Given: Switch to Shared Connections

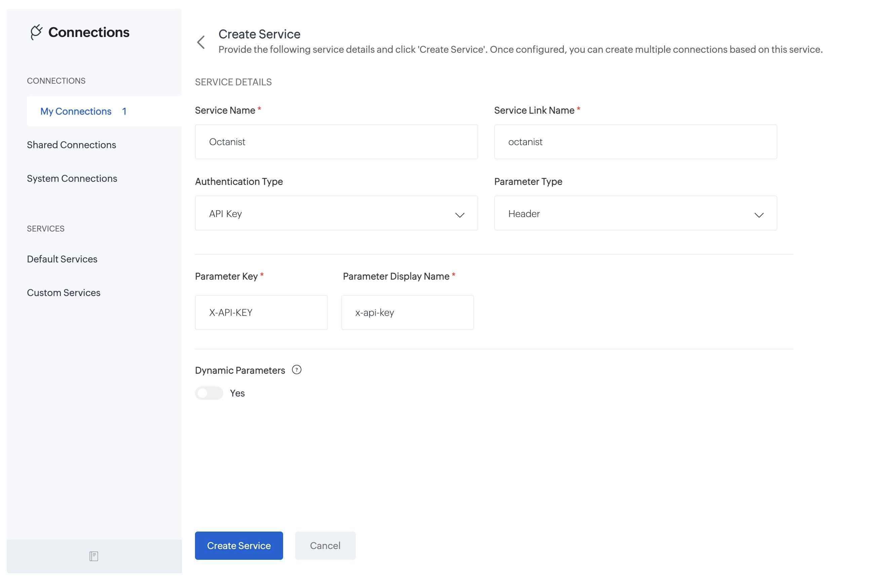Looking at the screenshot, I should [x=71, y=145].
